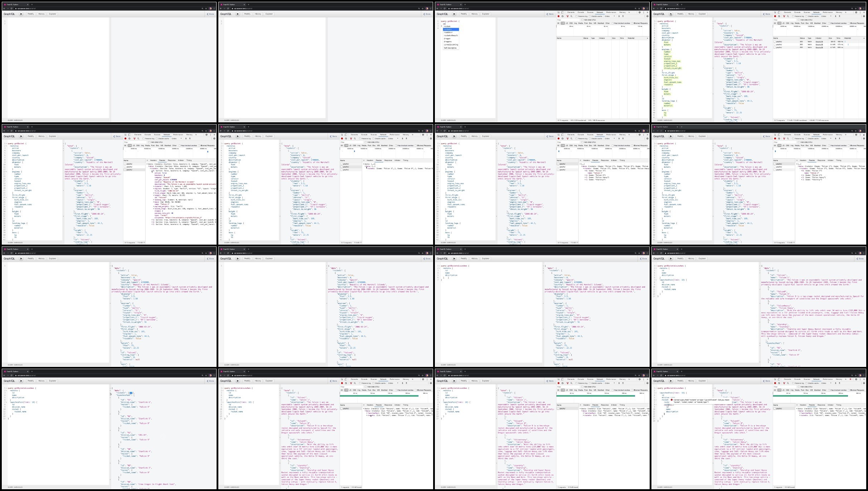In the autocomplete frame, click the export HAR down-arrow icon
Viewport: 868px width, 491px height.
[x=623, y=16]
